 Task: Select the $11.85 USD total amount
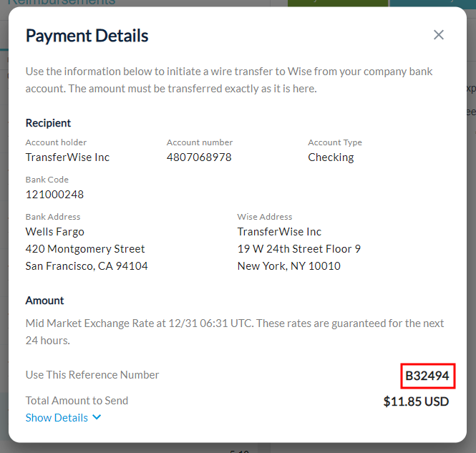[416, 401]
